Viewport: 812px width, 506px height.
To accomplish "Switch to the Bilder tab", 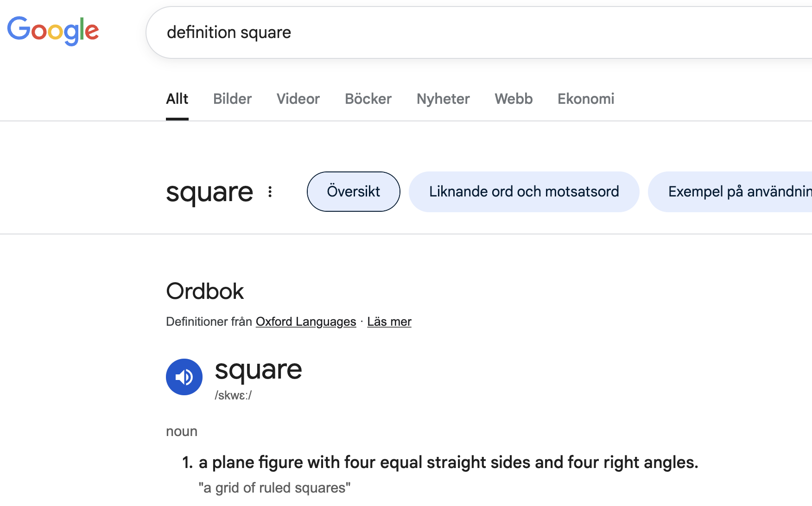I will pyautogui.click(x=232, y=99).
